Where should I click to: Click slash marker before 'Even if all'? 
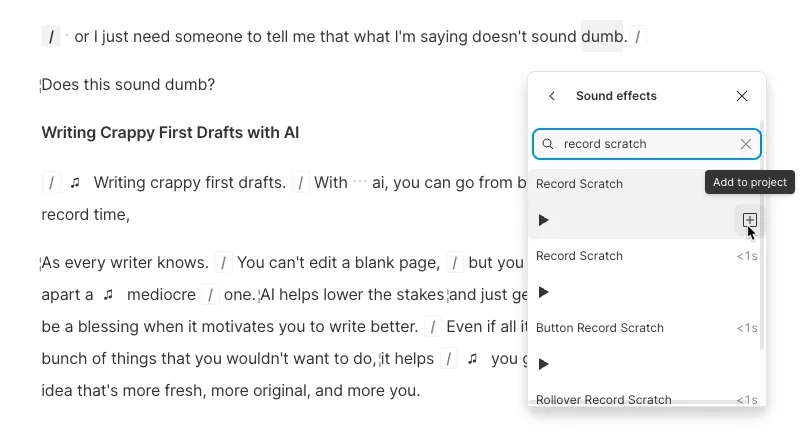click(x=432, y=327)
